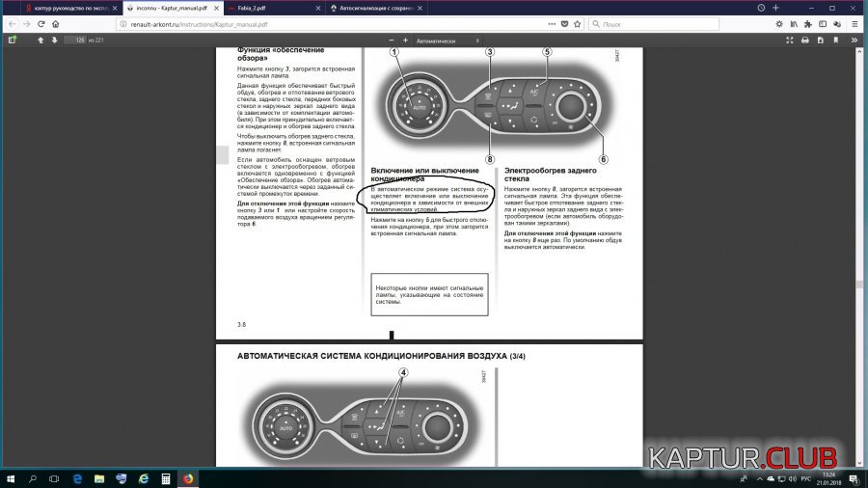Open clock history icon in tab bar
This screenshot has height=488, width=868.
(x=761, y=8)
